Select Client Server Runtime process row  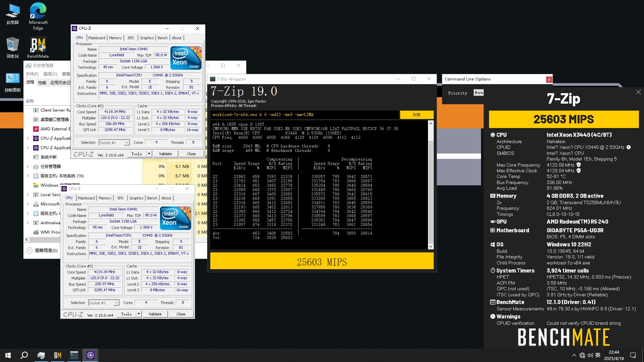tap(48, 110)
